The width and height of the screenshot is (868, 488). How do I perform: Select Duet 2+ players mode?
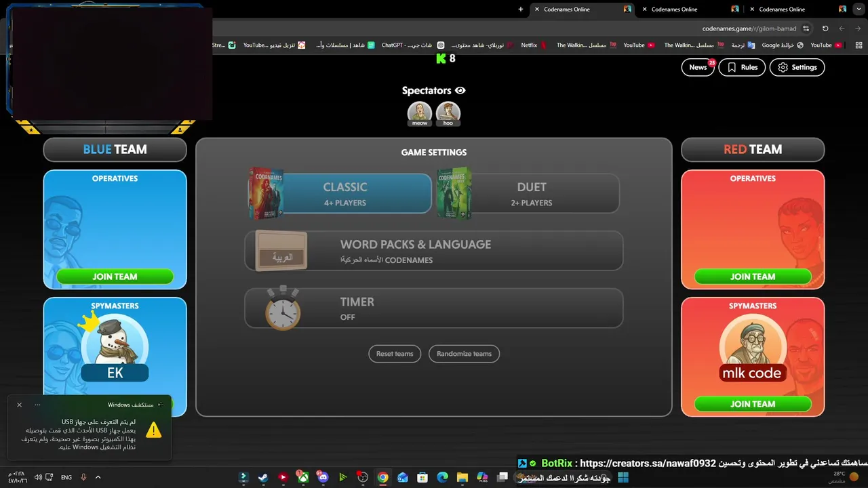(x=528, y=194)
